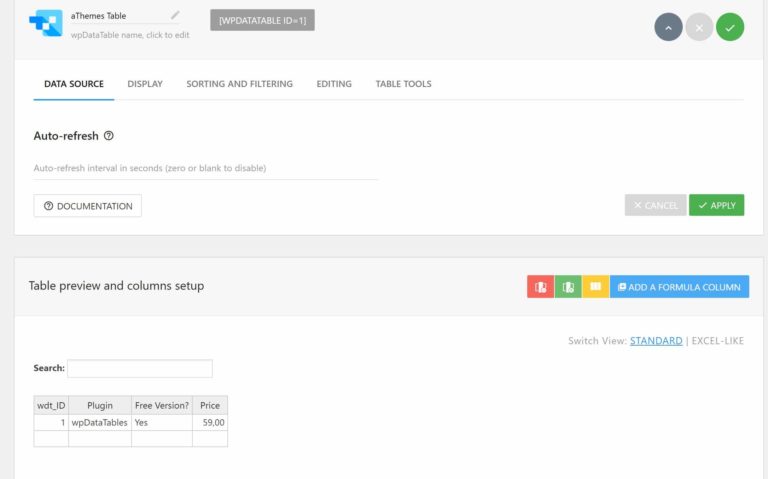Viewport: 768px width, 479px height.
Task: Click the red remove column icon
Action: (541, 287)
